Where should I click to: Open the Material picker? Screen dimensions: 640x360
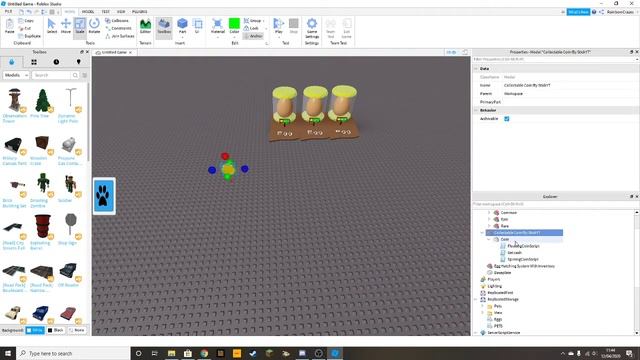218,26
